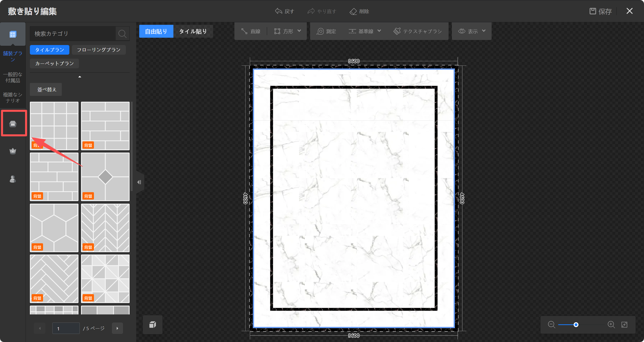This screenshot has height=342, width=644.
Task: Click the right 4600 dimension label
Action: (462, 198)
